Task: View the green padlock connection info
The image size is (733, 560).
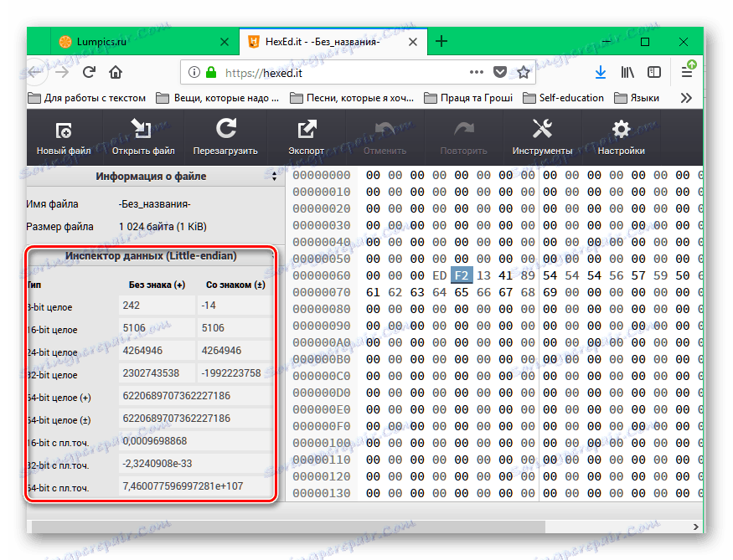Action: pos(211,72)
